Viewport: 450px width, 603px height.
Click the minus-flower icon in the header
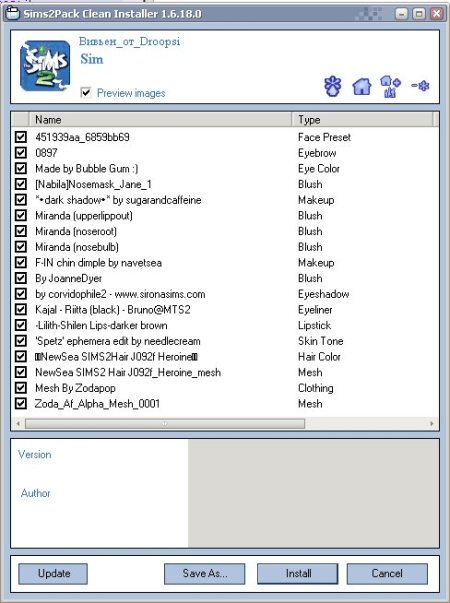tap(420, 85)
